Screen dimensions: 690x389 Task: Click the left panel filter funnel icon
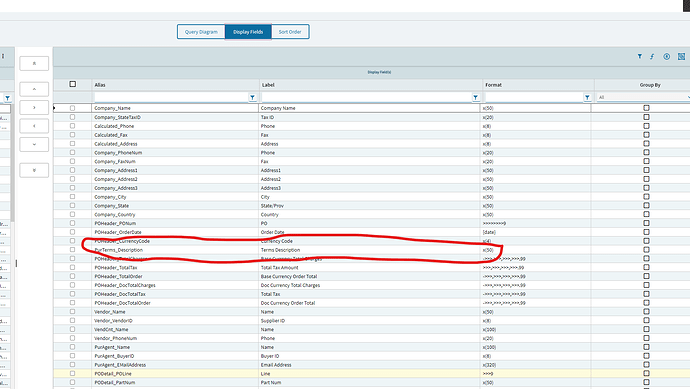pyautogui.click(x=7, y=98)
